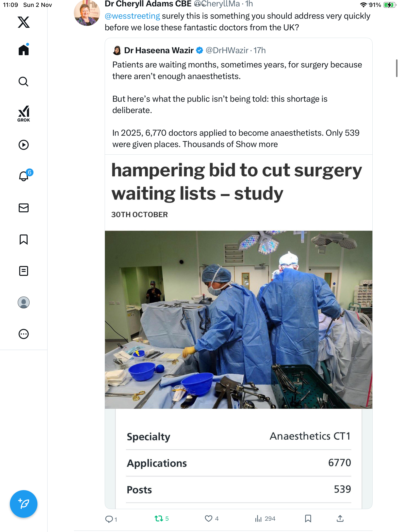
Task: Open the Video play tab icon
Action: click(x=24, y=145)
